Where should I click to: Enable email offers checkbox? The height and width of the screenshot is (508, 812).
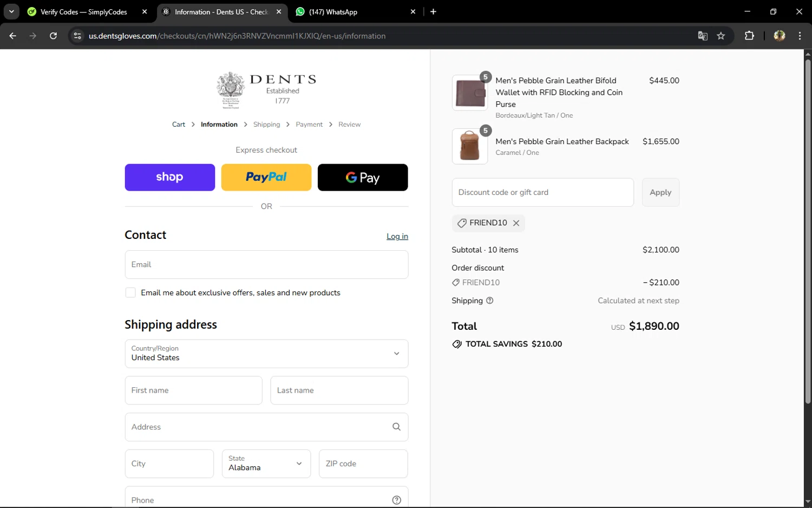point(130,292)
